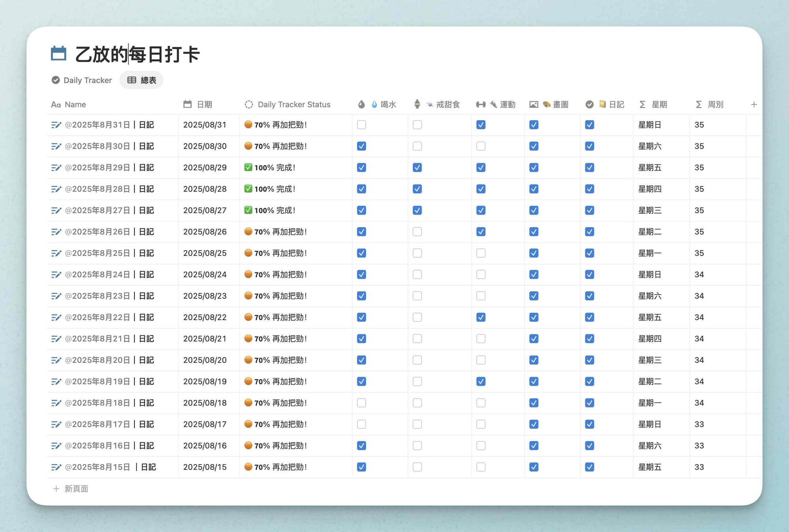Click the sigma icon in 周別 column header
This screenshot has height=532, width=789.
click(699, 105)
